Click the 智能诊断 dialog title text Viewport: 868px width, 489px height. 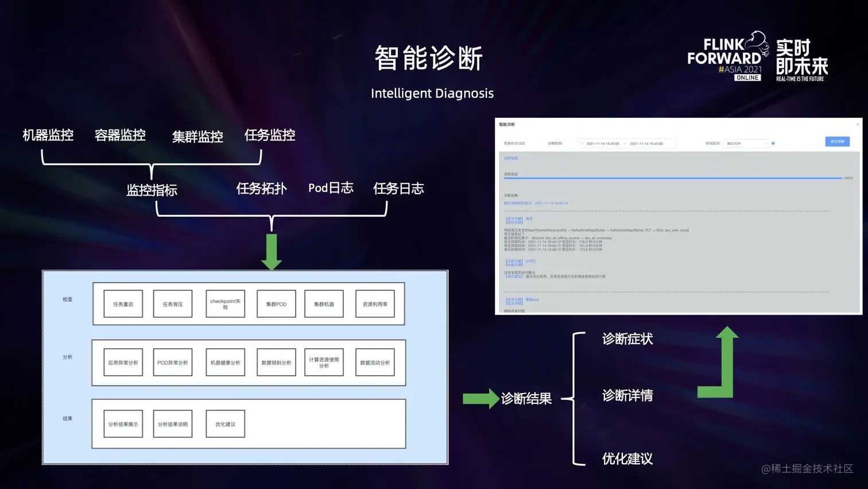507,125
